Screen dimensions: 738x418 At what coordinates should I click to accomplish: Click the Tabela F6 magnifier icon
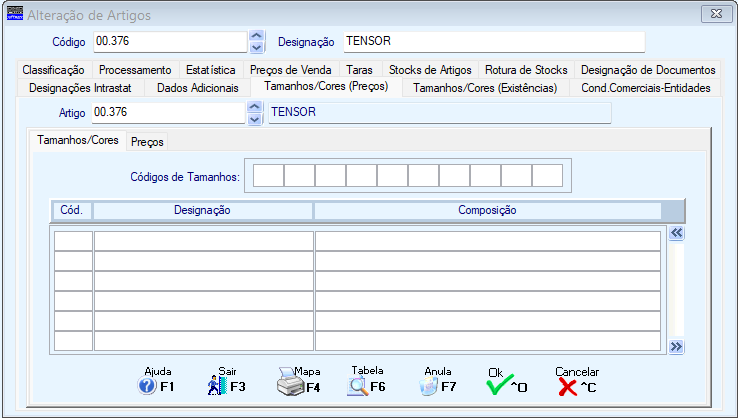coord(358,386)
